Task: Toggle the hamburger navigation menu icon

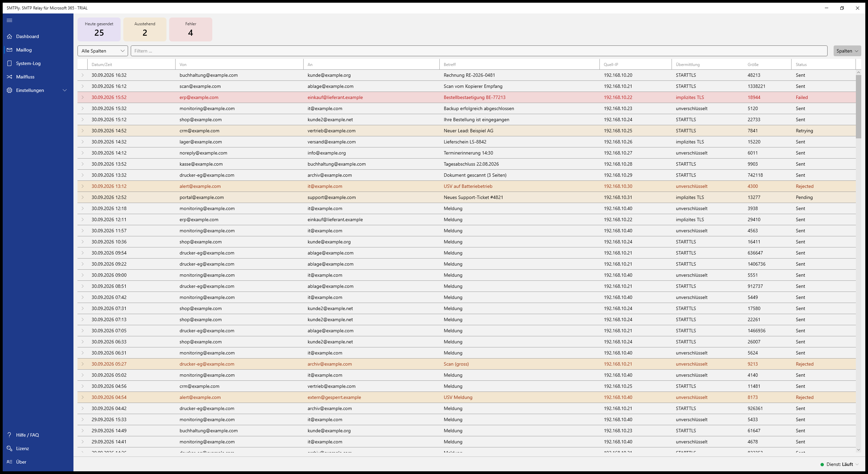Action: (9, 20)
